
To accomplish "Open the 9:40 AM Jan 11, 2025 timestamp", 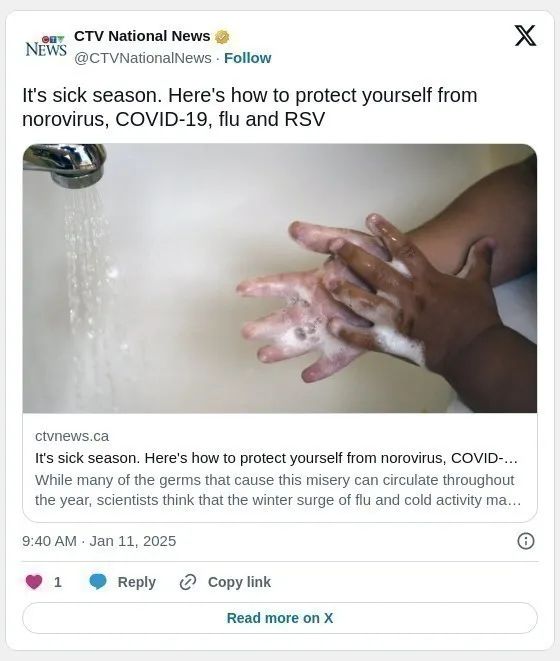I will (x=99, y=541).
